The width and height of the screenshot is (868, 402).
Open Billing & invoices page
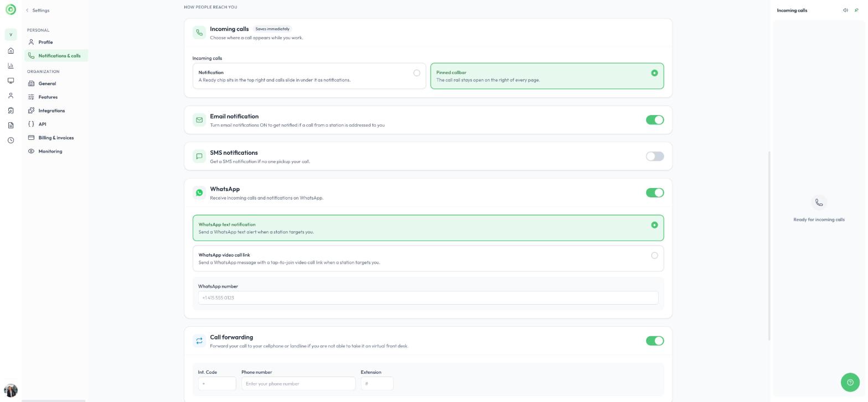coord(56,138)
